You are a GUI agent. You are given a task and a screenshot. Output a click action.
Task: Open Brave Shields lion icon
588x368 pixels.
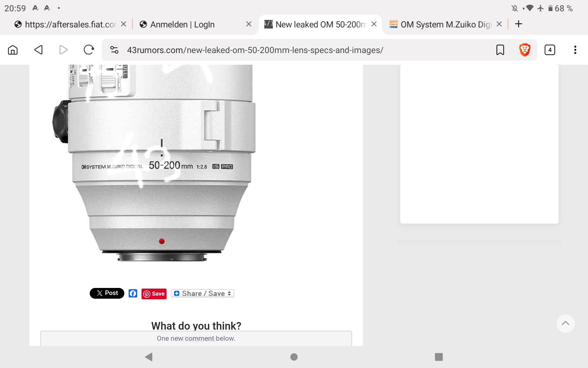[524, 50]
